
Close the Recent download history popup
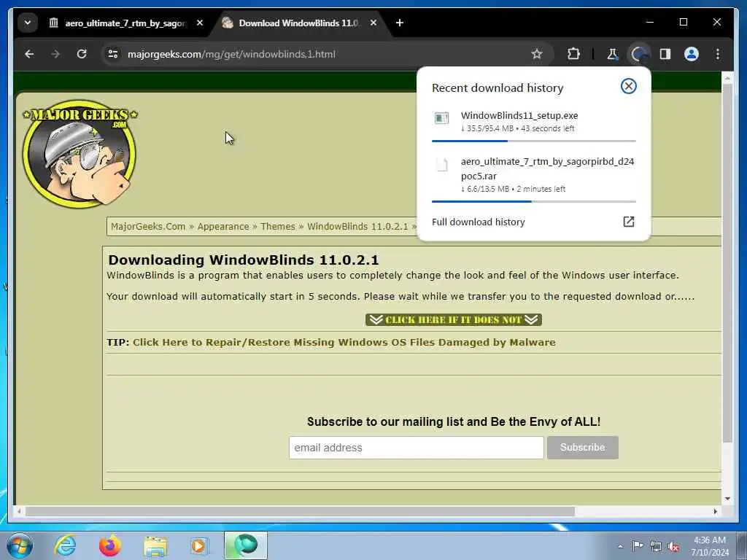(x=628, y=86)
